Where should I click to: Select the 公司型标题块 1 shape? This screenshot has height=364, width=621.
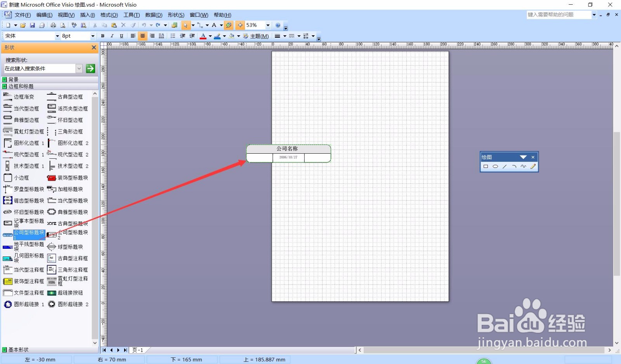(24, 235)
